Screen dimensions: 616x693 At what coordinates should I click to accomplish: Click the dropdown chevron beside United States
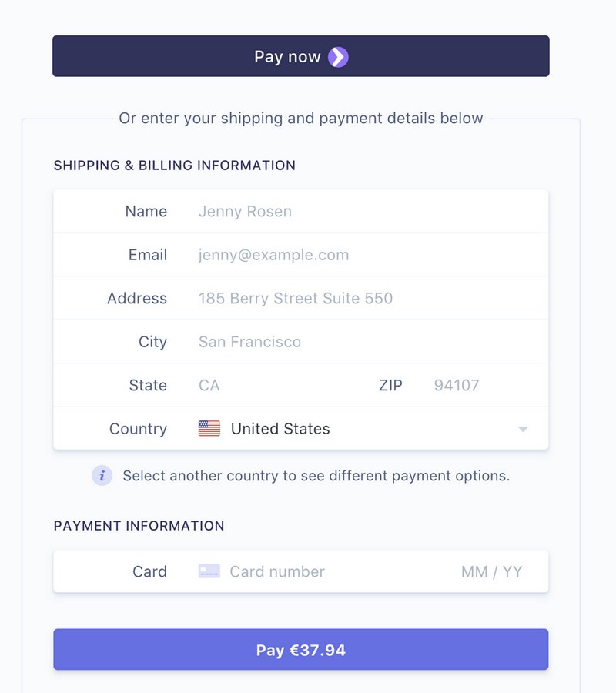pos(524,428)
